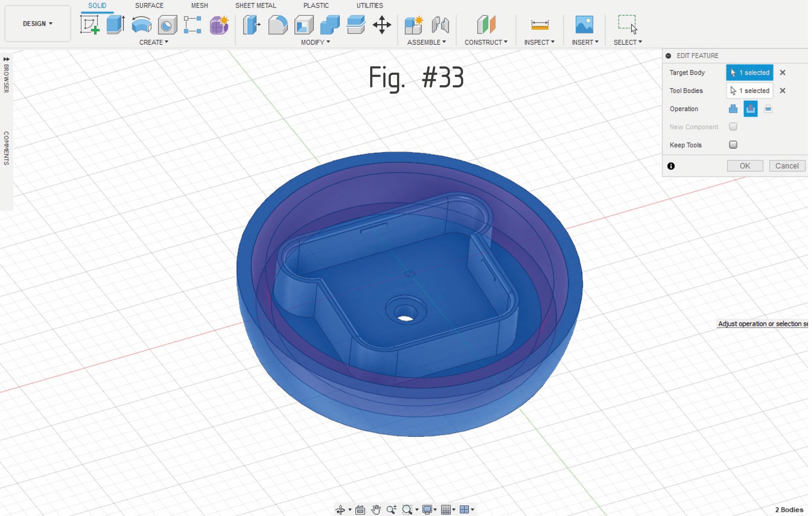Expand the CONSTRUCT menu dropdown
Screen dimensions: 812x516
(x=486, y=42)
